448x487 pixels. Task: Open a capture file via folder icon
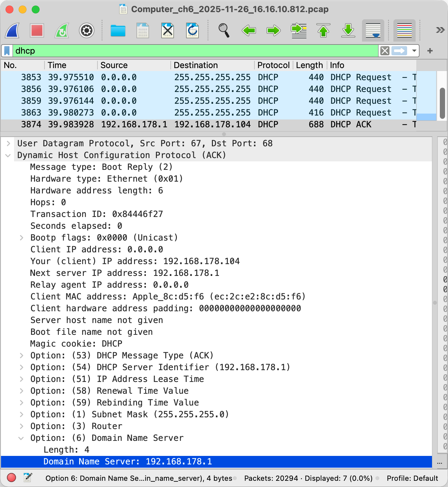coord(118,31)
